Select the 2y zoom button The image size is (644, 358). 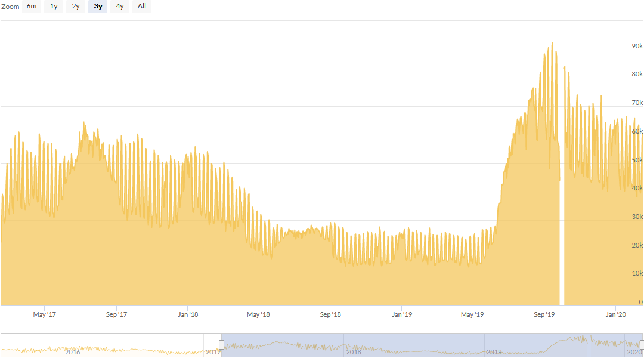76,6
